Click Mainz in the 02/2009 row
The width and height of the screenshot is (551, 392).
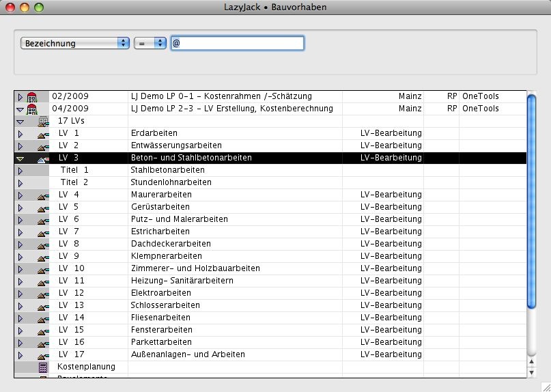pos(410,96)
